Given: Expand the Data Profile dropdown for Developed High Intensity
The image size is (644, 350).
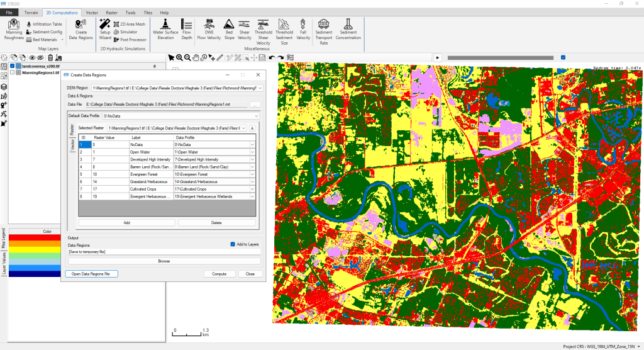Looking at the screenshot, I should click(x=252, y=159).
